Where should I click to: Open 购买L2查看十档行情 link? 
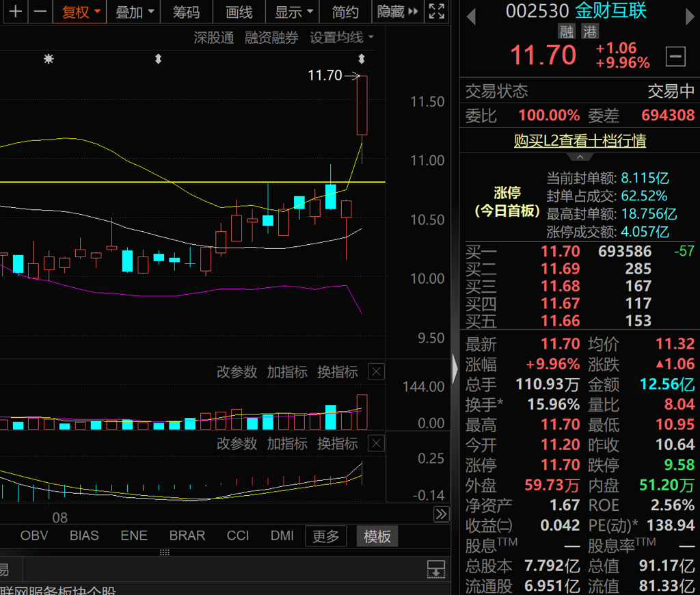(x=580, y=140)
